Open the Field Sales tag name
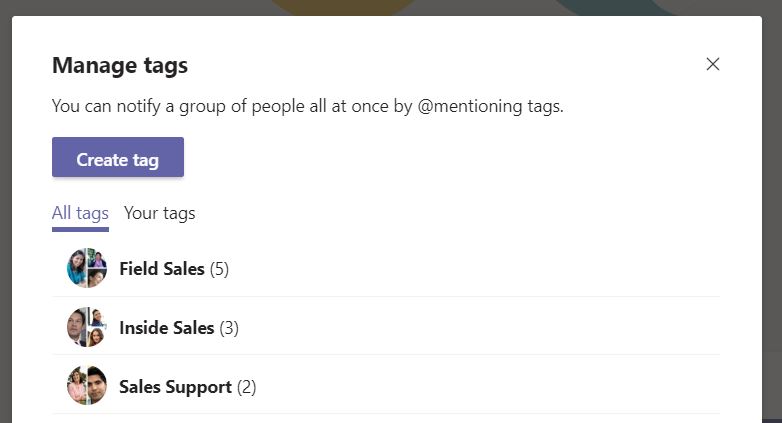Image resolution: width=782 pixels, height=423 pixels. pos(162,268)
